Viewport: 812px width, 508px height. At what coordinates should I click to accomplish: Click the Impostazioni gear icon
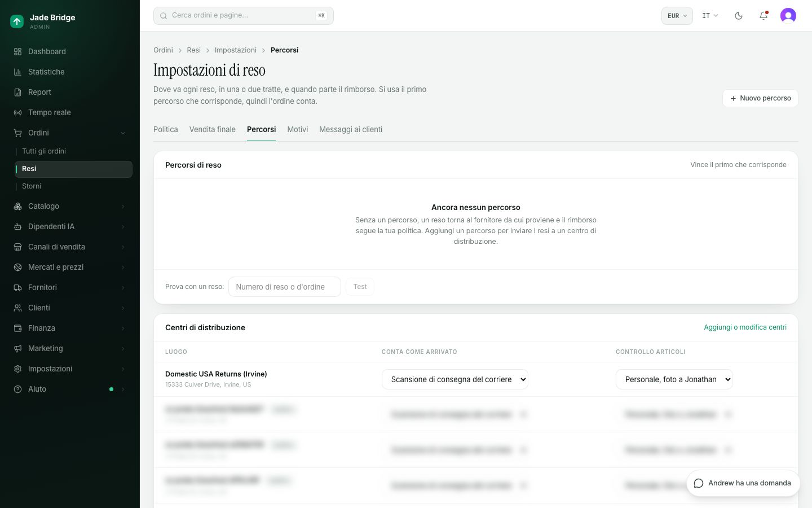(17, 369)
